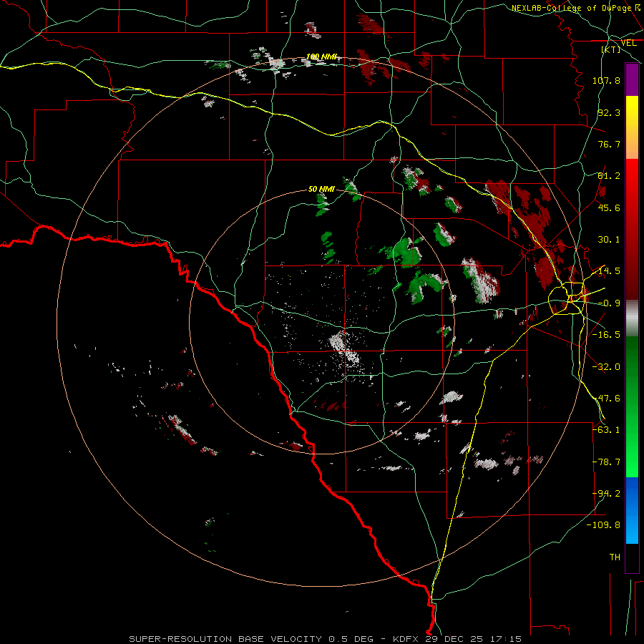Select the -47.6 legend value
This screenshot has width=644, height=644.
pyautogui.click(x=606, y=399)
